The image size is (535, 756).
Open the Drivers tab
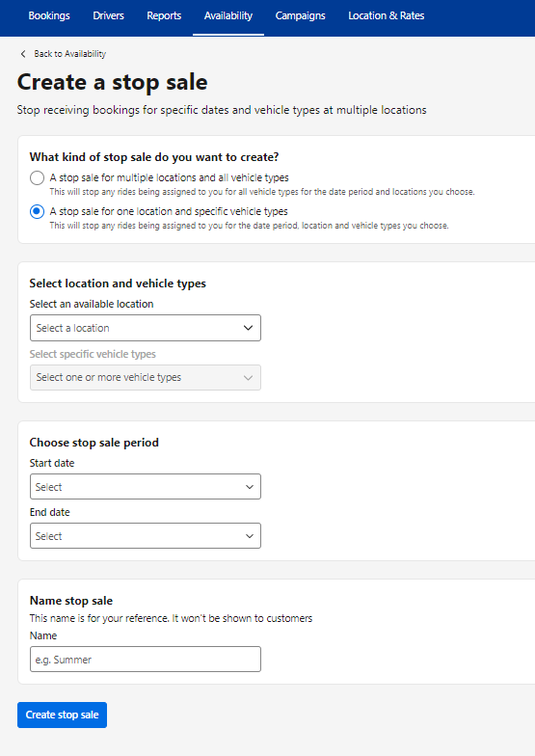point(108,15)
